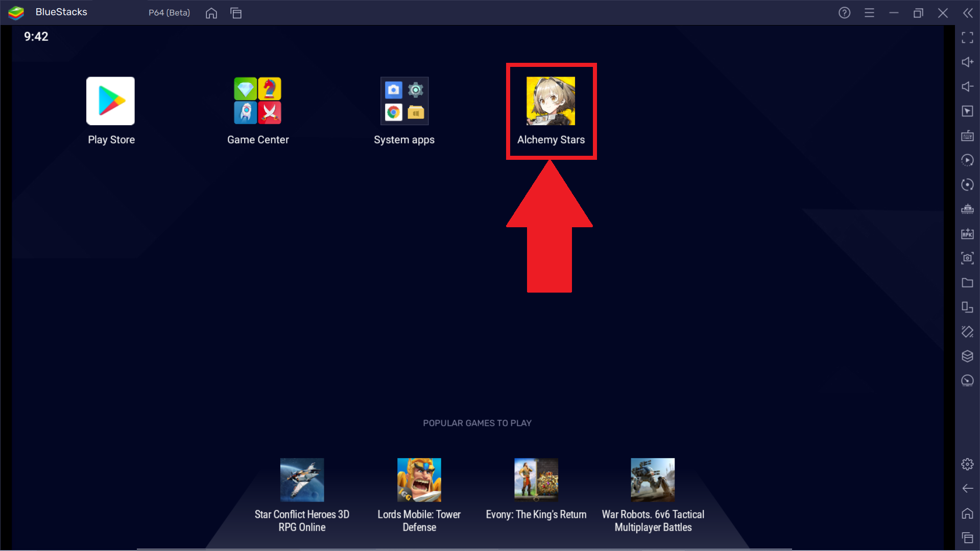Open Evony: The King's Return game
The image size is (980, 551).
click(536, 480)
